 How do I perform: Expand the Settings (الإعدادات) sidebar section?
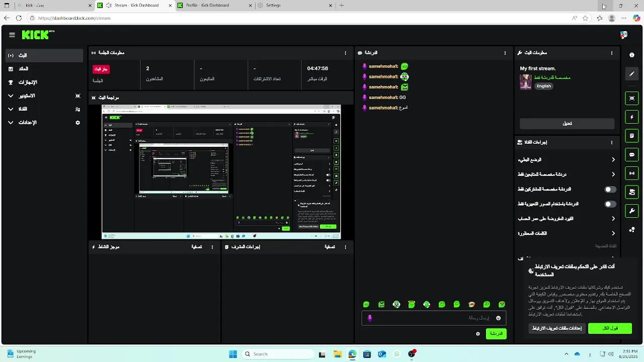click(x=44, y=122)
